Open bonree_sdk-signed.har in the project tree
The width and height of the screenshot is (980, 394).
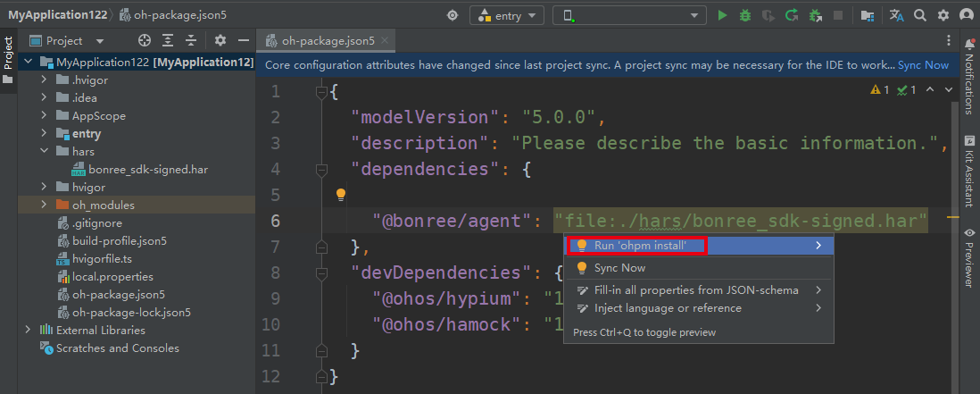[x=148, y=169]
